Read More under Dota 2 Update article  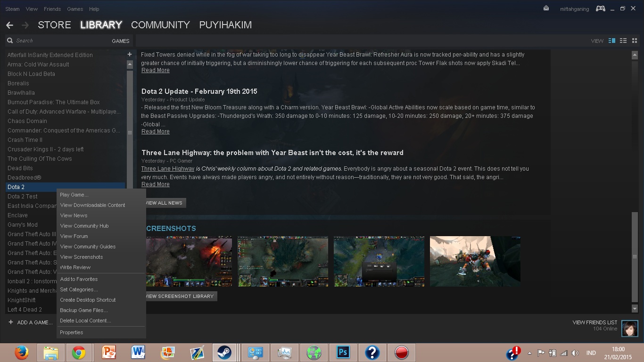[x=156, y=132]
